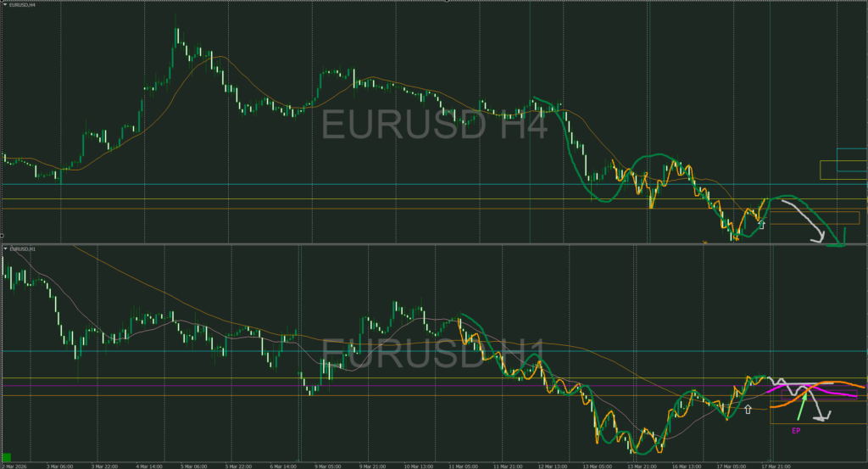Select the white down arrowhead on H1 chart

tap(823, 416)
